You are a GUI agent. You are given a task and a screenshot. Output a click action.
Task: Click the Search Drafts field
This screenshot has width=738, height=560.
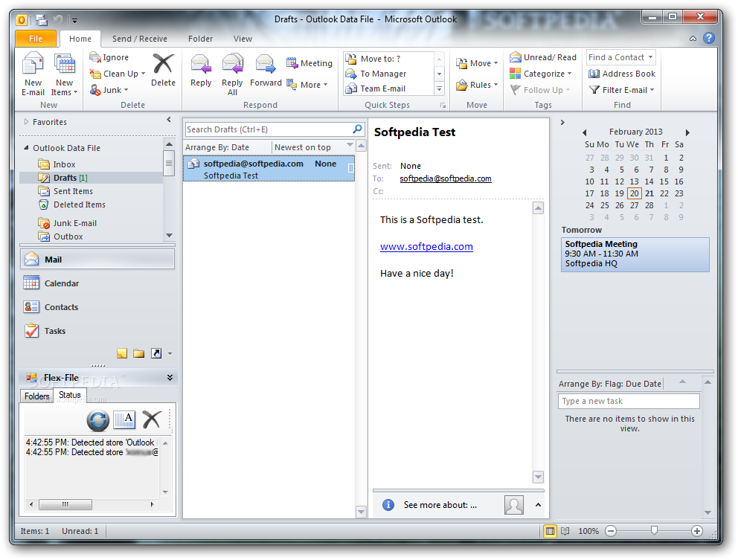coord(269,129)
